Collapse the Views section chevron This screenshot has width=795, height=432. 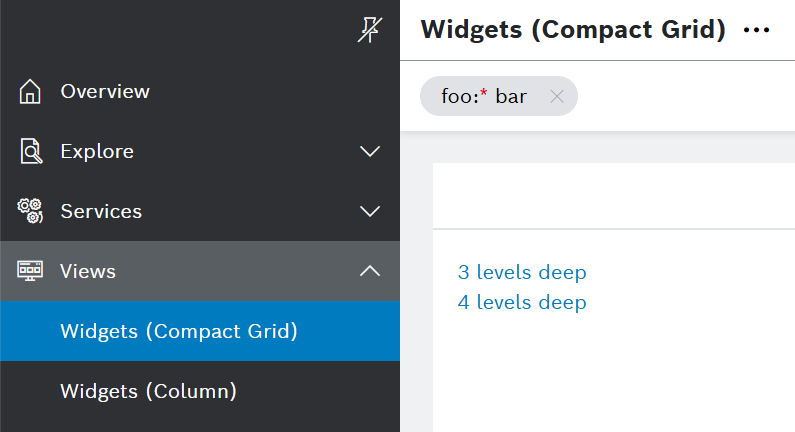click(x=370, y=271)
